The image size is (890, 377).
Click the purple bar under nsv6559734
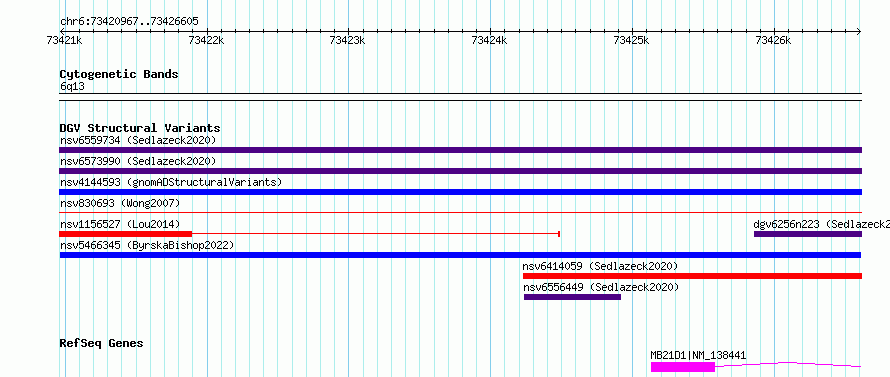tap(460, 150)
